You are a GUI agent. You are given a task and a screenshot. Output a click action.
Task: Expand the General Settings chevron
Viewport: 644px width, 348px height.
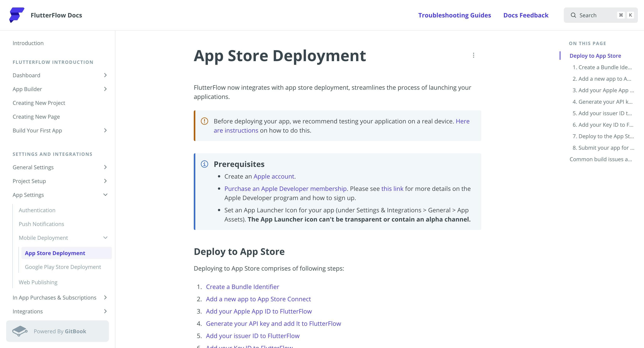(105, 167)
